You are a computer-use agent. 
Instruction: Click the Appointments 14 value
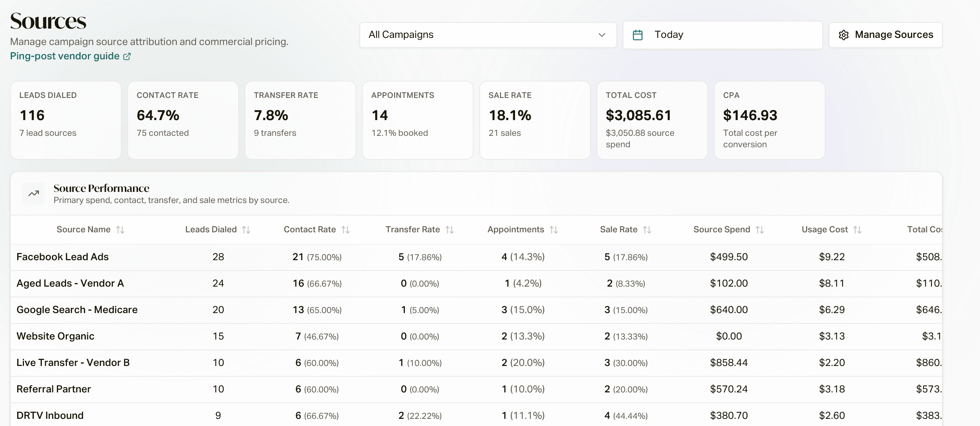coord(380,115)
